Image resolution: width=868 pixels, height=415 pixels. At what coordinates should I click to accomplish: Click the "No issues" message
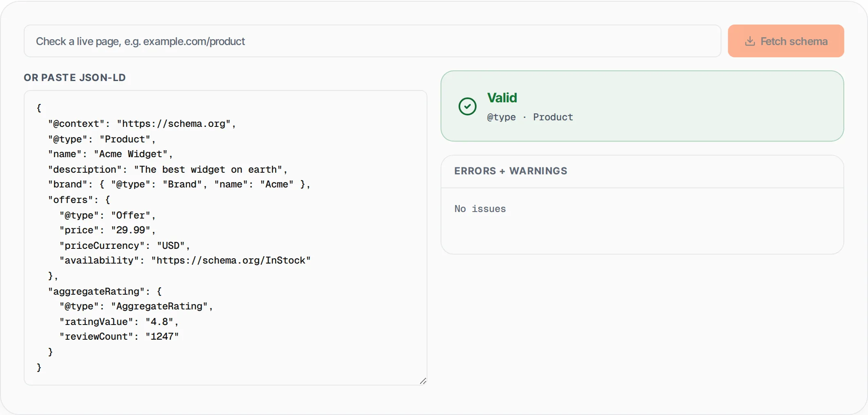(x=480, y=209)
